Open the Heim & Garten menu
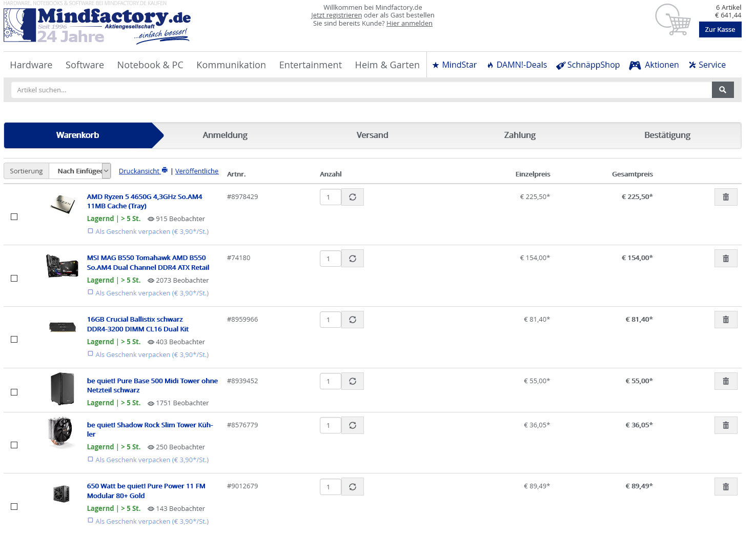 click(387, 65)
